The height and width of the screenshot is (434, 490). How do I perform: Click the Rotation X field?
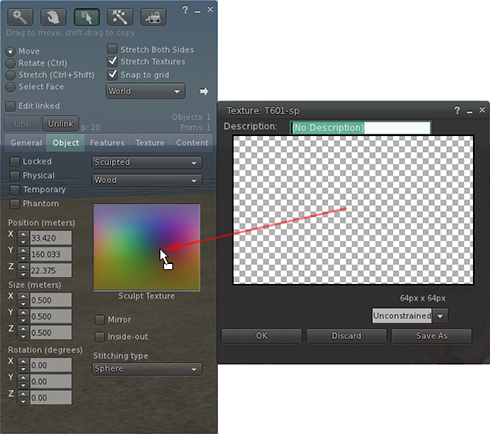[51, 365]
